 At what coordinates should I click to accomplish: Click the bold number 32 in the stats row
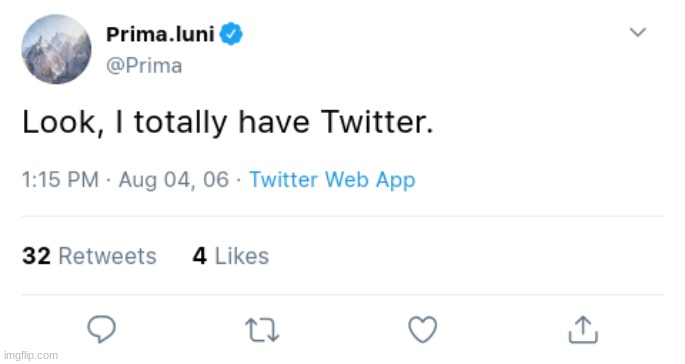(x=36, y=256)
